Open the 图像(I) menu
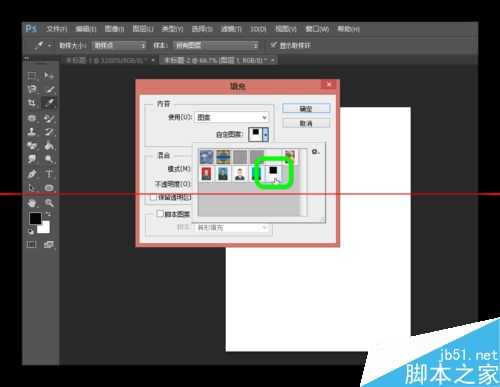The width and height of the screenshot is (500, 387). tap(114, 29)
